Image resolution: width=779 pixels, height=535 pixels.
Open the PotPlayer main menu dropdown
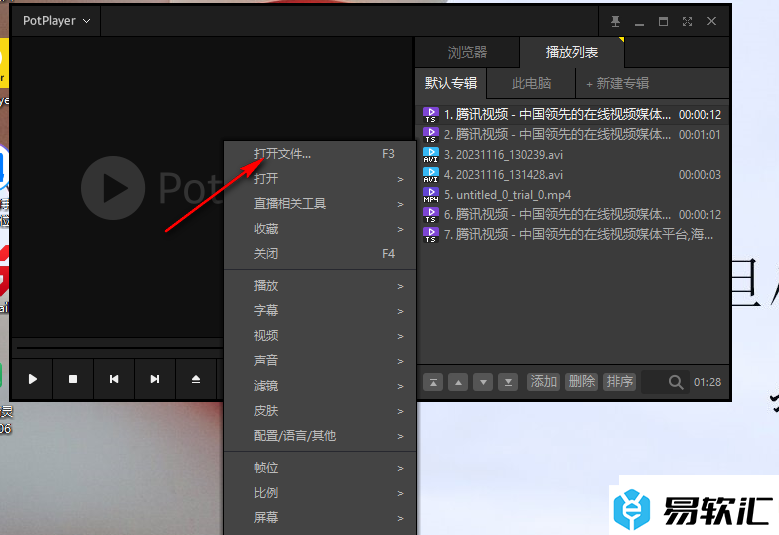click(57, 20)
